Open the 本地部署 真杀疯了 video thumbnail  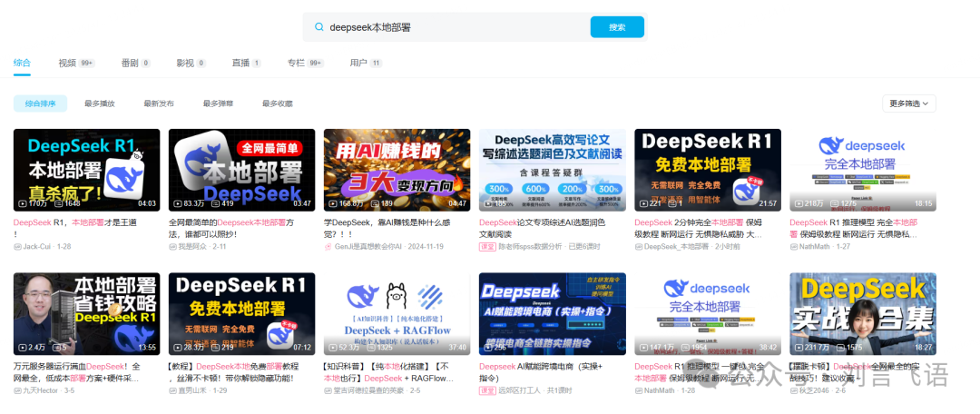tap(86, 170)
